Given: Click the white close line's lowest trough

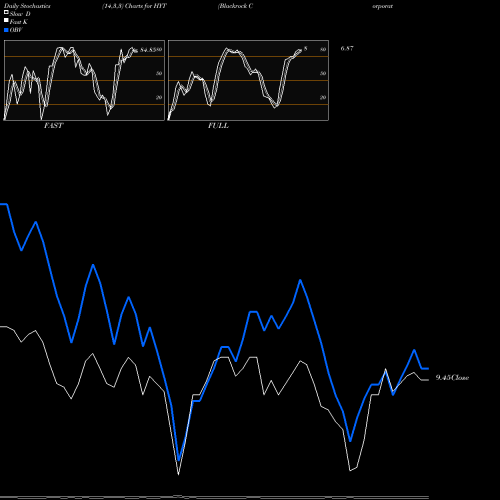Looking at the screenshot, I should click(x=178, y=474).
